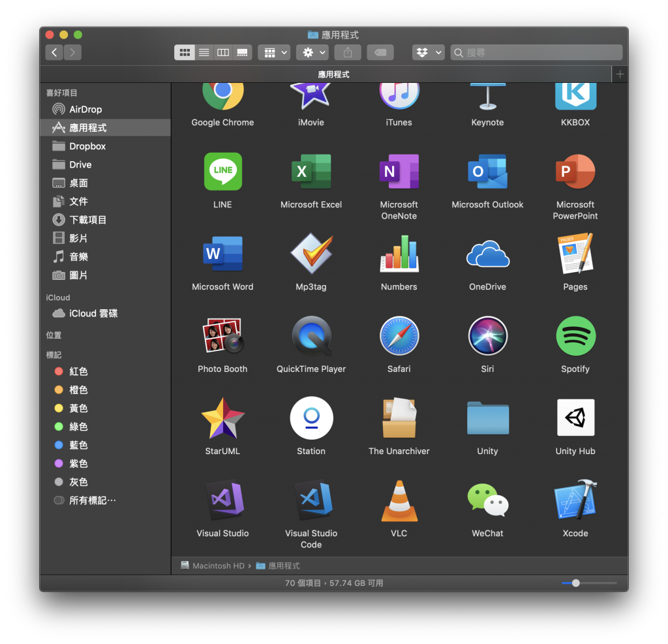
Task: Open the gear action menu
Action: point(312,52)
